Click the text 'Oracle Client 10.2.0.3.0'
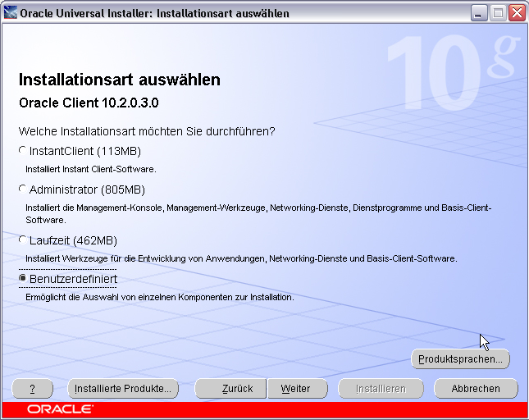The image size is (529, 420). pos(89,103)
